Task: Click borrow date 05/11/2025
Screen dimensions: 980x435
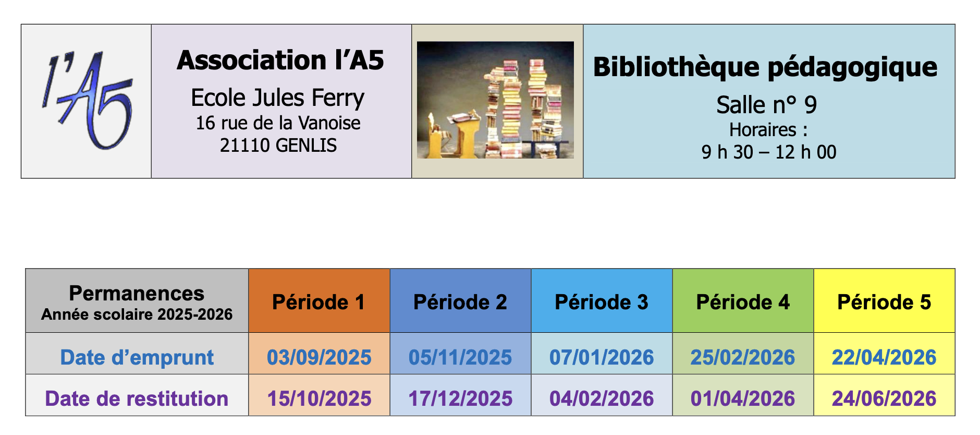Action: click(x=460, y=357)
